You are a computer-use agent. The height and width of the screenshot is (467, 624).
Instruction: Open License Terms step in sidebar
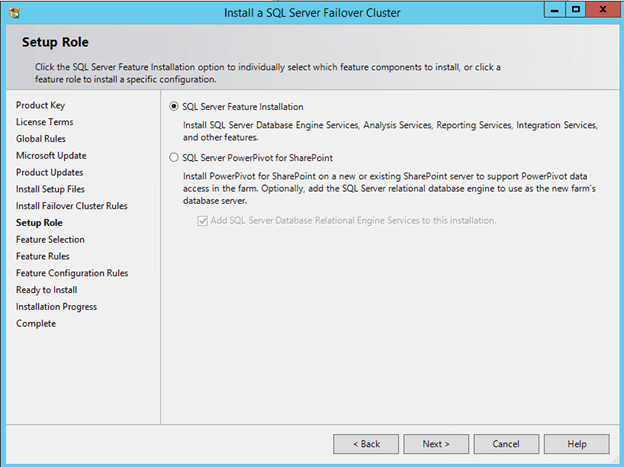point(44,122)
